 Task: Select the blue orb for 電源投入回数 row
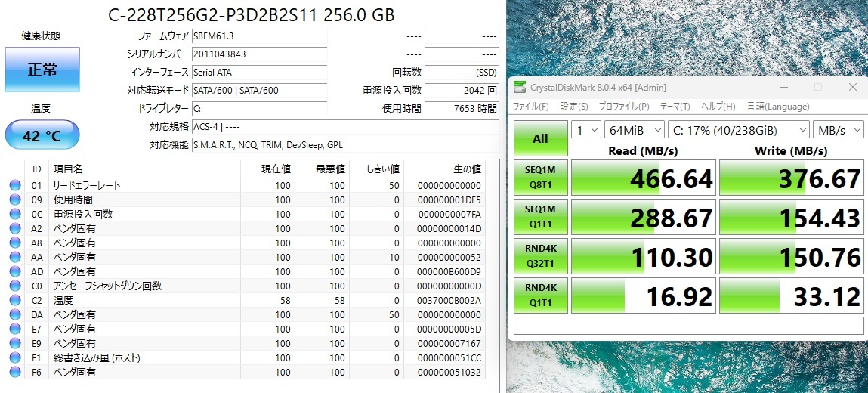pyautogui.click(x=14, y=215)
